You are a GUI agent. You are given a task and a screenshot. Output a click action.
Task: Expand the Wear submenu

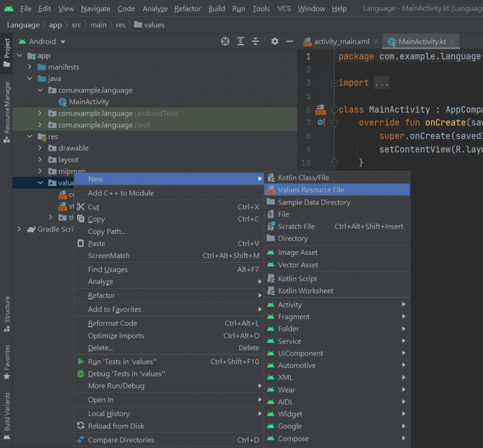pos(337,390)
